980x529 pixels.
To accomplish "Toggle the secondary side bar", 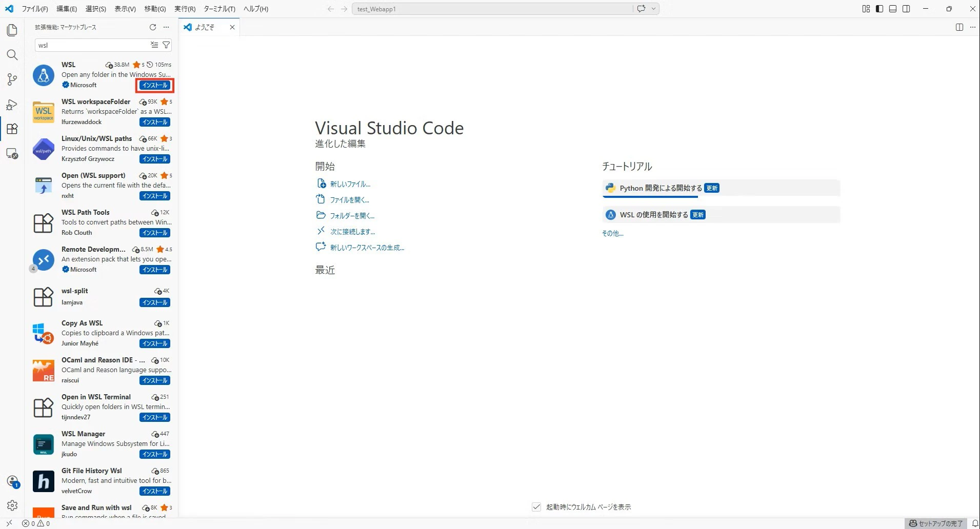I will point(906,9).
